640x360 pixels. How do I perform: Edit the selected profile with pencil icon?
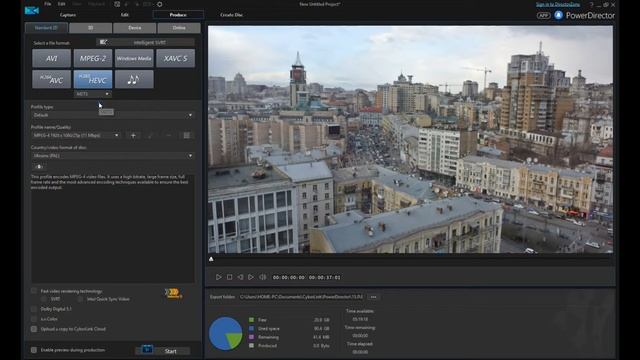coord(151,135)
